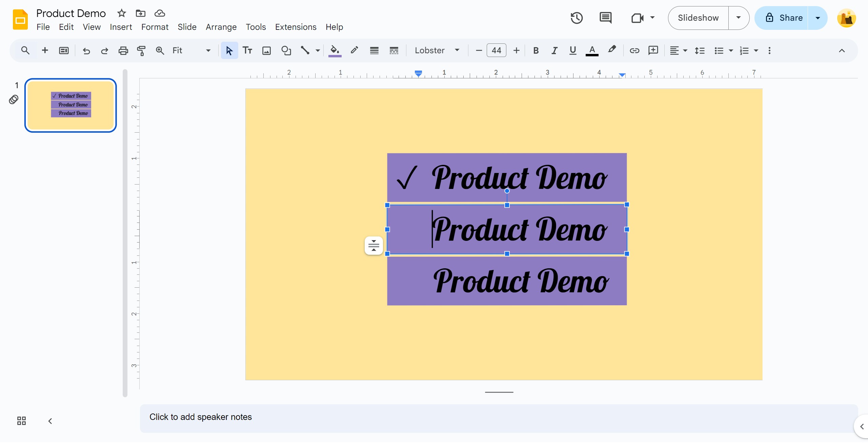Toggle underline formatting
Image resolution: width=868 pixels, height=443 pixels.
(x=573, y=51)
